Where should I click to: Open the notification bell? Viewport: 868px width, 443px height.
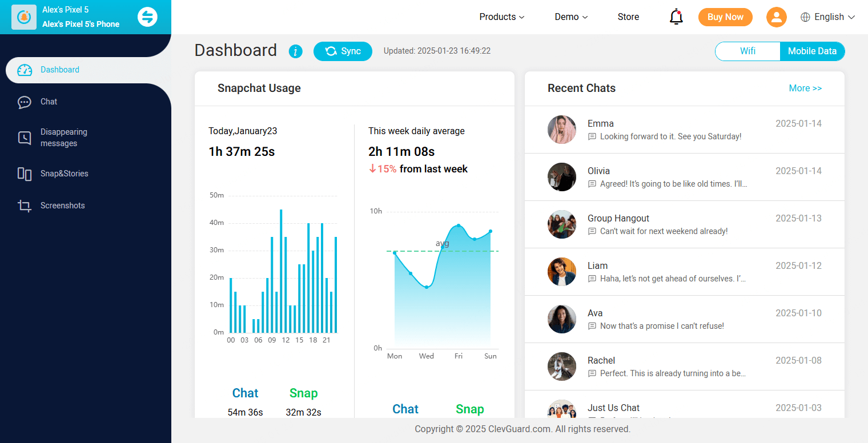coord(676,17)
